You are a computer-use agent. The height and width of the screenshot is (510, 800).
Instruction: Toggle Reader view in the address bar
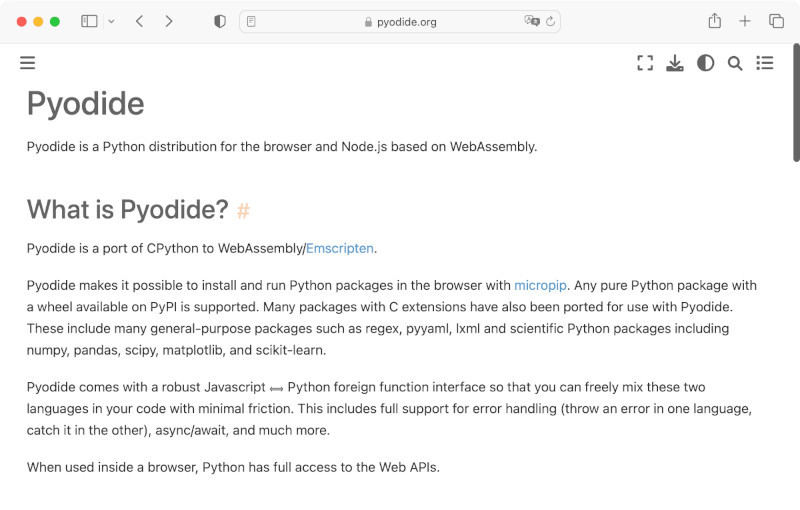coord(251,21)
